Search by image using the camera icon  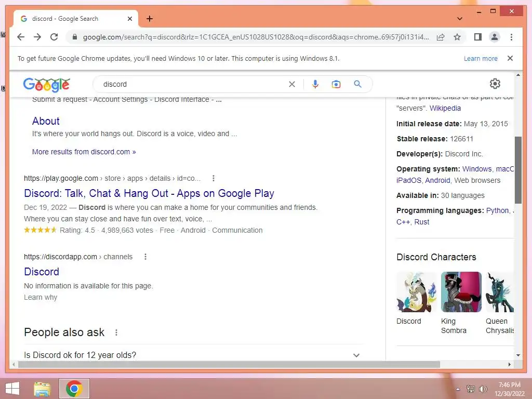[x=336, y=84]
